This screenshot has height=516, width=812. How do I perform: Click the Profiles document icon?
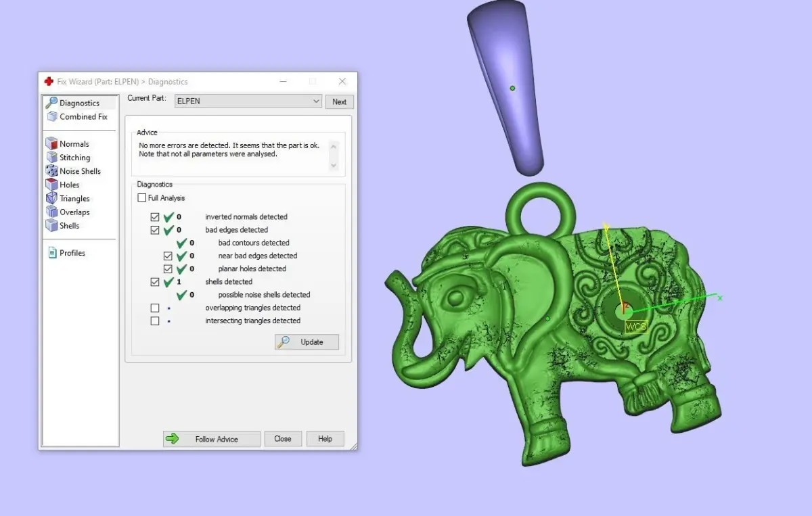pyautogui.click(x=52, y=252)
